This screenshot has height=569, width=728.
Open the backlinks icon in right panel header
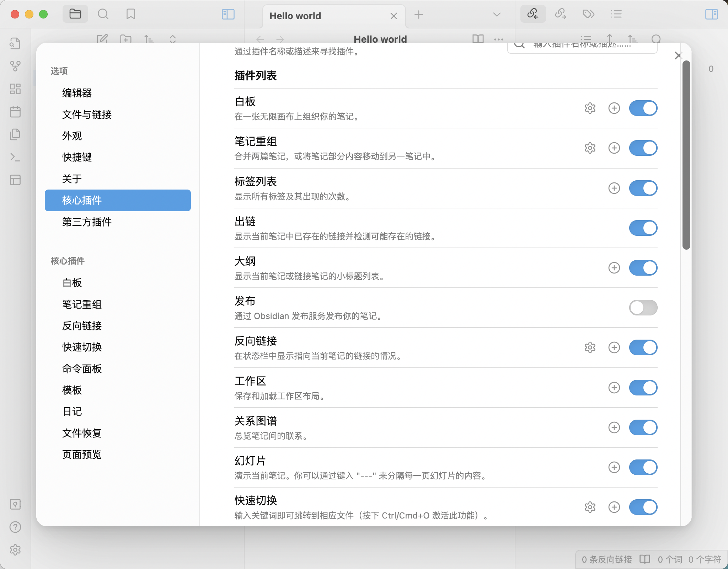(533, 14)
